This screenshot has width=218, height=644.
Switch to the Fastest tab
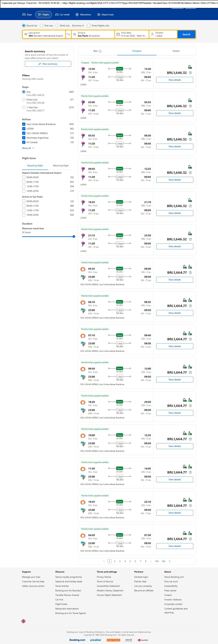point(176,51)
